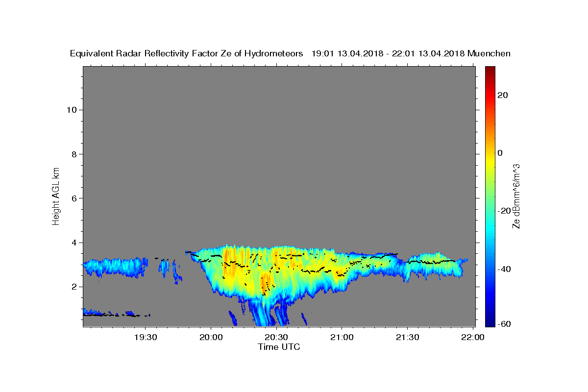Click the orange high-reflectivity core near 20:25
Screen dimensions: 588x392
tap(265, 283)
